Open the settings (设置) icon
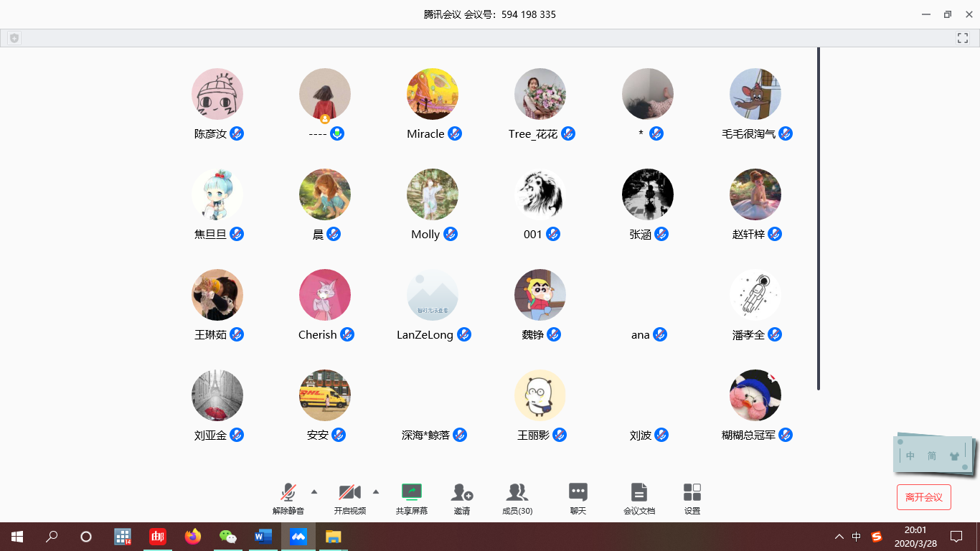980x551 pixels. click(692, 493)
